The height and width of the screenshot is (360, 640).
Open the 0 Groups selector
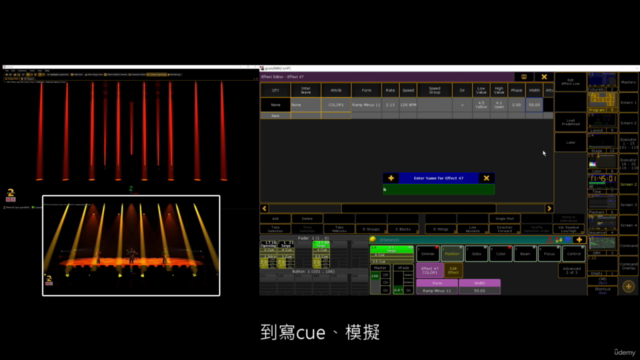[371, 229]
